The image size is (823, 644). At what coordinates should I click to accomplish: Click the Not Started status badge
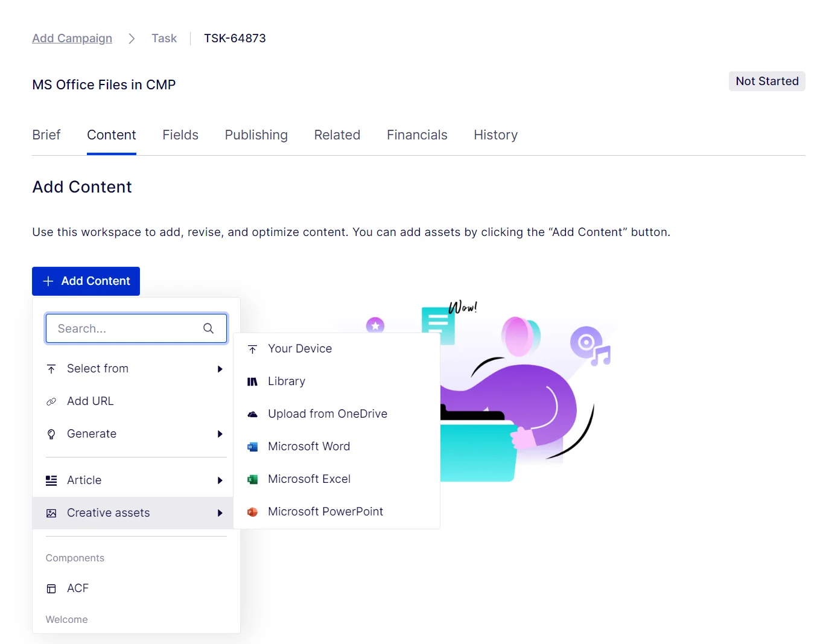[x=767, y=81]
